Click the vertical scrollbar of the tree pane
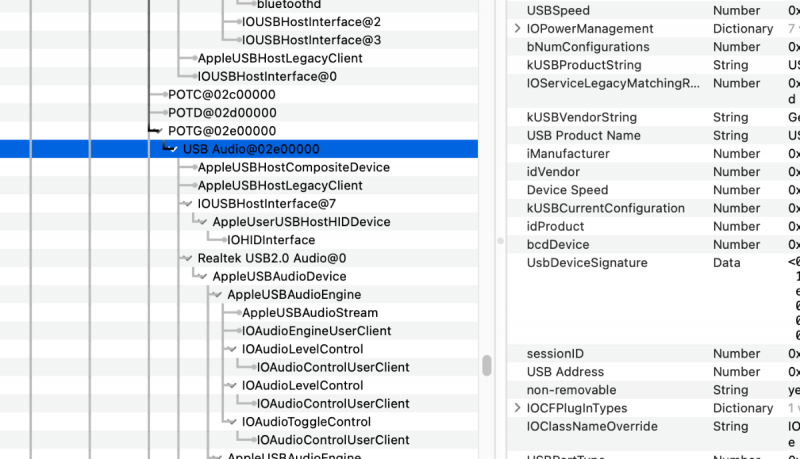 click(x=487, y=366)
